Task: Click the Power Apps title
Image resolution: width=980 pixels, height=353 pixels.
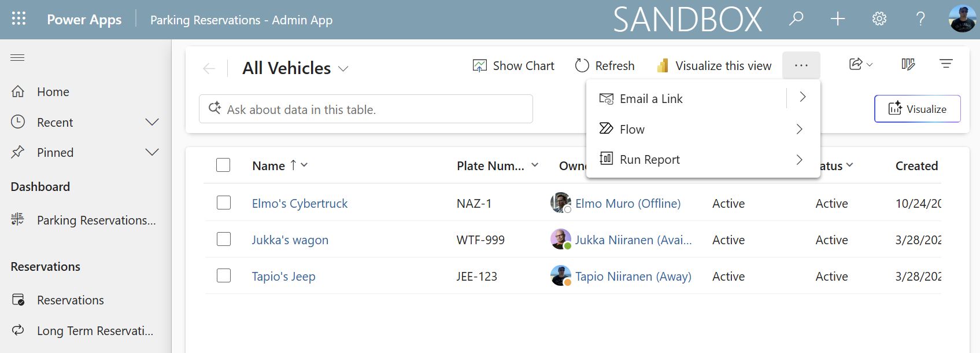Action: click(x=84, y=20)
